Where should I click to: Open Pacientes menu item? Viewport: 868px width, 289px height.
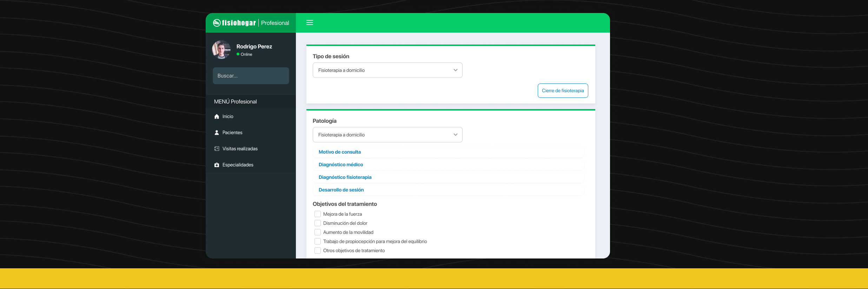251,133
